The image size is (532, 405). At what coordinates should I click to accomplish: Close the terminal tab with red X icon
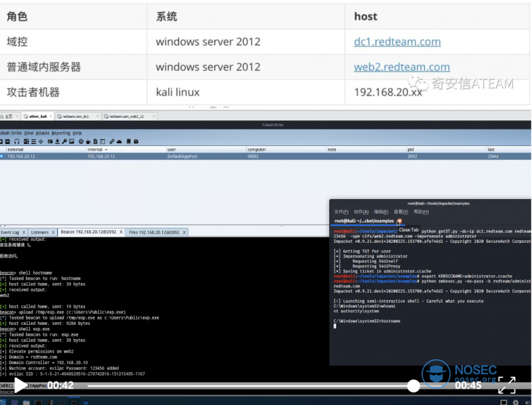point(399,221)
